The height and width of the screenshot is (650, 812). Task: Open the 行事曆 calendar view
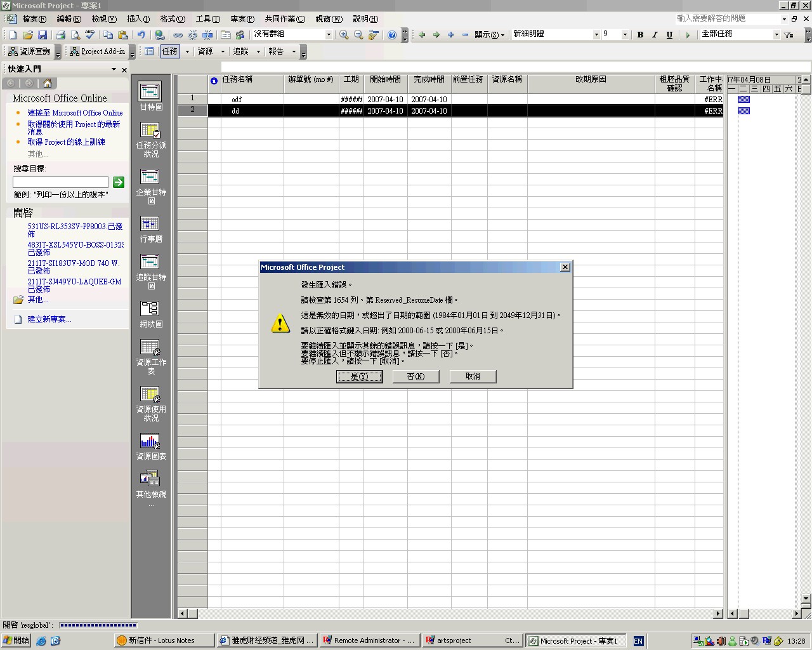(150, 229)
